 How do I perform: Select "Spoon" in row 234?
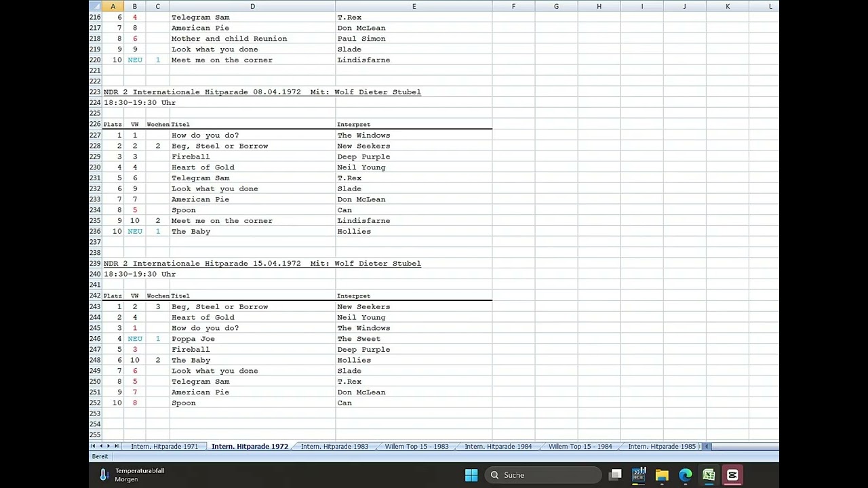coord(184,210)
